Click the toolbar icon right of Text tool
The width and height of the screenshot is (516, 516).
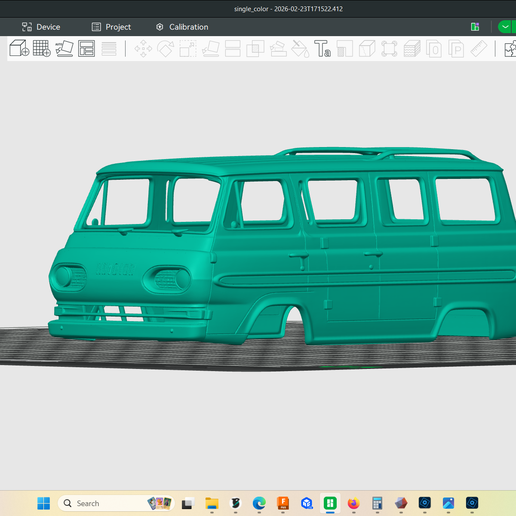(345, 49)
